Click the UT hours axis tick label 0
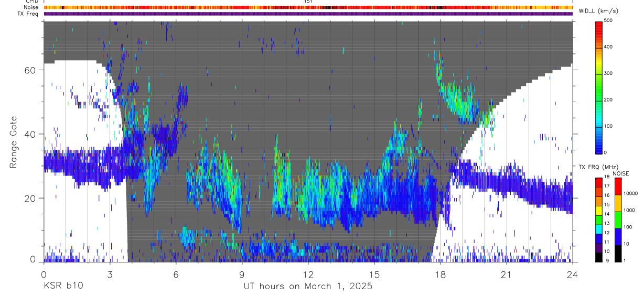644x297 pixels. click(44, 274)
